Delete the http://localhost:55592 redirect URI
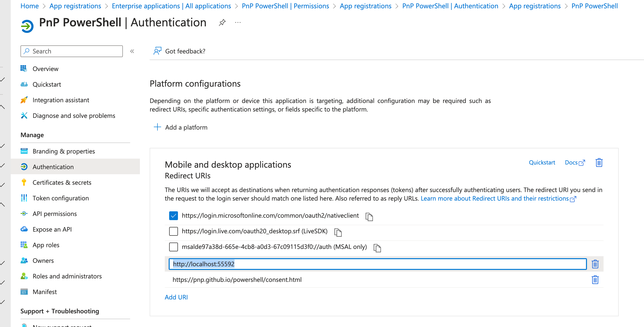Image resolution: width=644 pixels, height=327 pixels. (x=595, y=264)
